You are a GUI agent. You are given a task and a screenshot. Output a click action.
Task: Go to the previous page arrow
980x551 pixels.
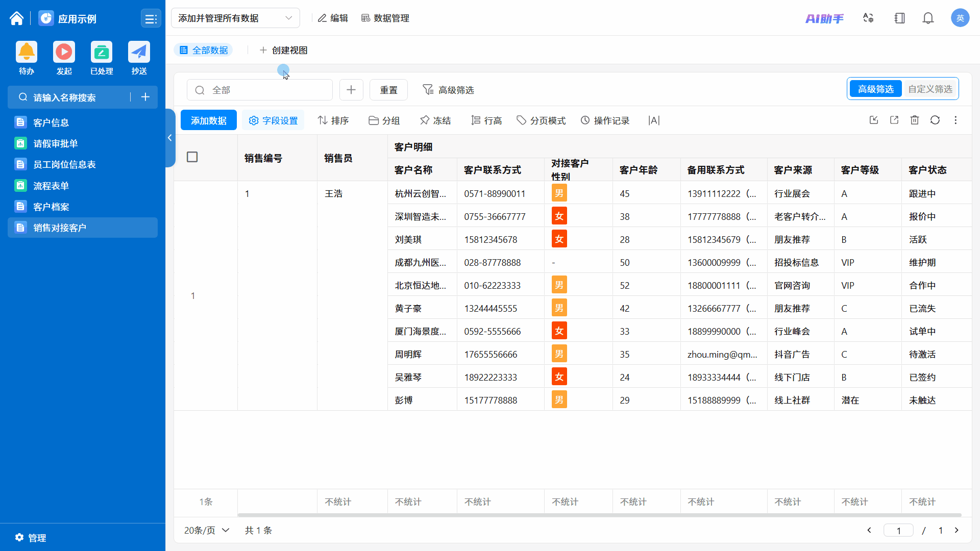point(869,530)
